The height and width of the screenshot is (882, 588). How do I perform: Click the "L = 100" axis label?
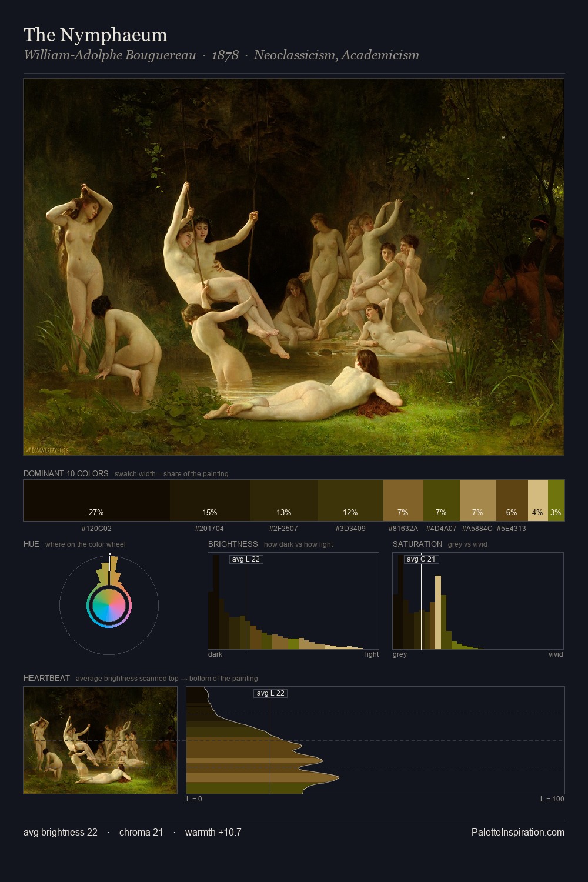coord(552,799)
